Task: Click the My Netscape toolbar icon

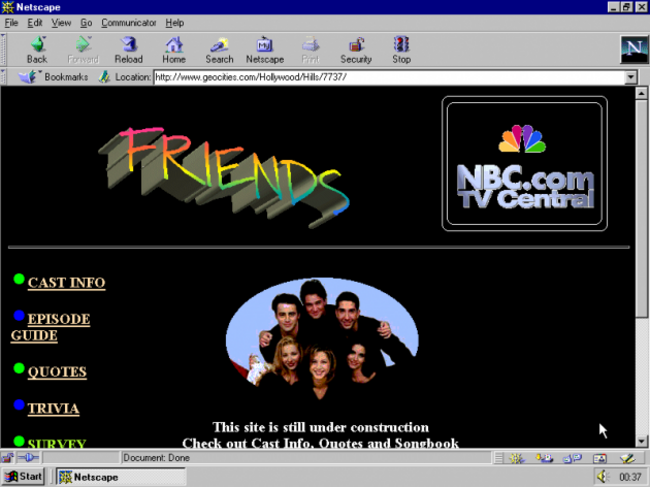Action: (265, 50)
